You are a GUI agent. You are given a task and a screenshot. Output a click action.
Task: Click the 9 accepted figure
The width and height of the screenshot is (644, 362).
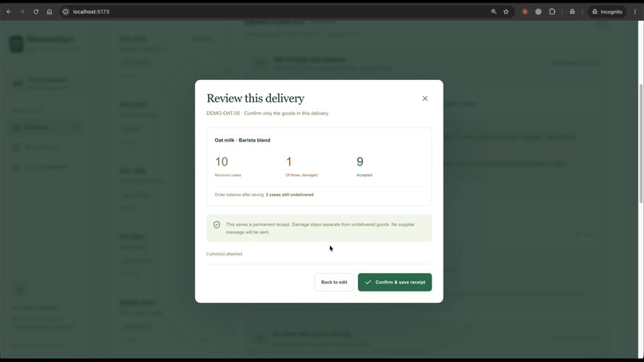pos(360,161)
